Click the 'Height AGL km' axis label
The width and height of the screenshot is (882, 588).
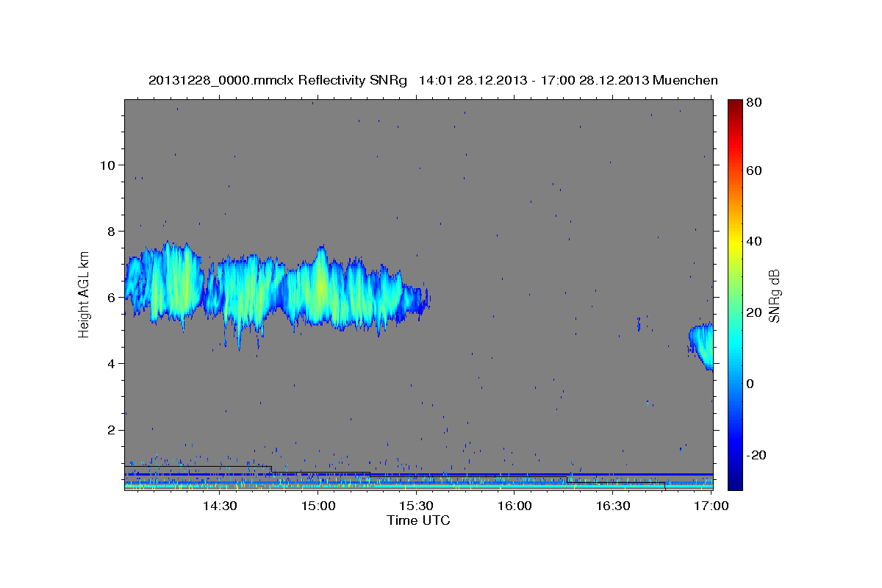point(85,295)
